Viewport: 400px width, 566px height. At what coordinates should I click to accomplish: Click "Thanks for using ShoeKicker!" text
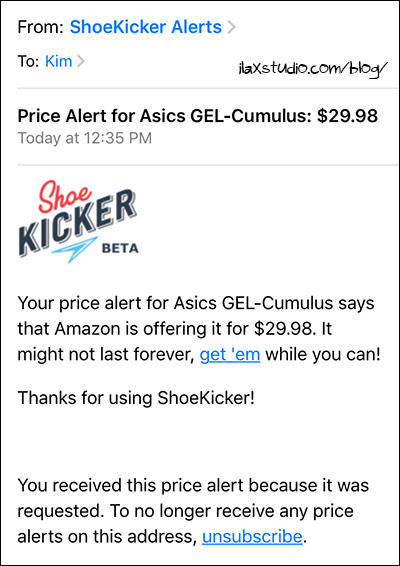coord(136,397)
